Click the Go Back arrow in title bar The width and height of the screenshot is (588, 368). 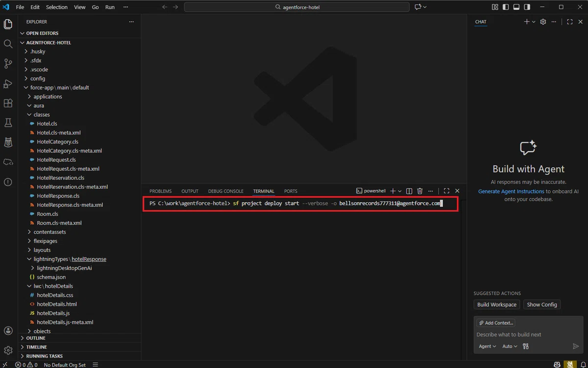(x=165, y=7)
